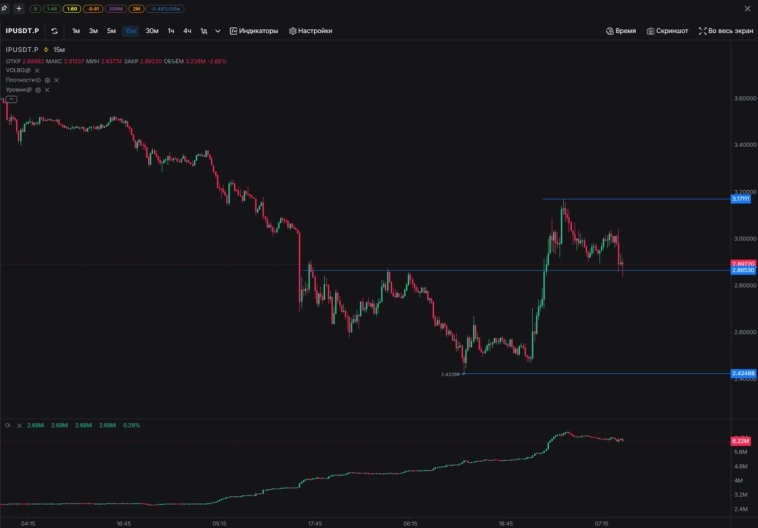Expand chart Во весь экран
The width and height of the screenshot is (758, 528).
tap(726, 31)
